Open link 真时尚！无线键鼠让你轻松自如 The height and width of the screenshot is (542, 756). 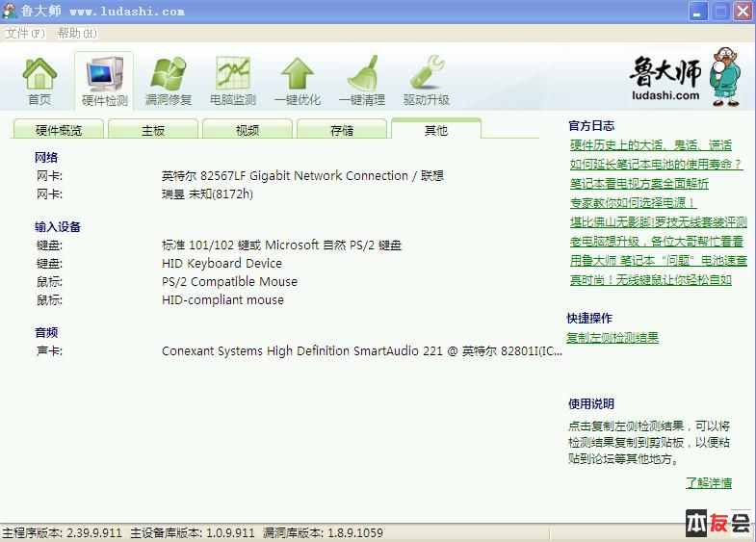point(650,280)
